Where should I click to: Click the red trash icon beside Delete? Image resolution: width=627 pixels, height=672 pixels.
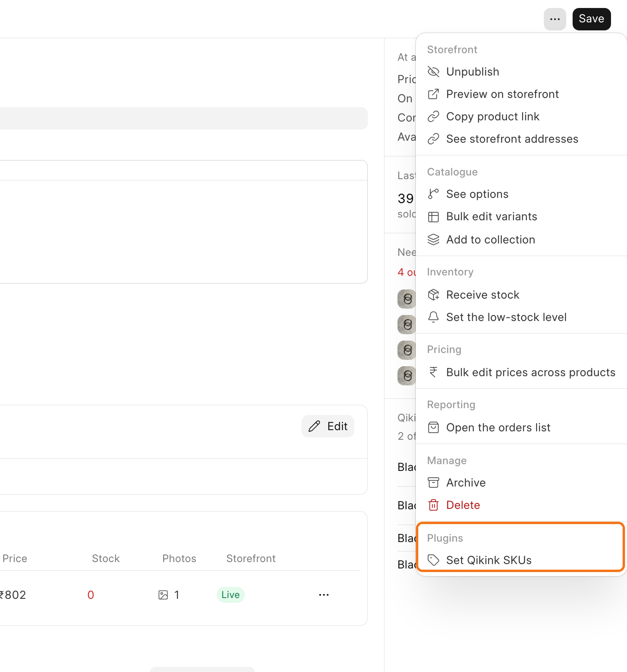[x=433, y=505]
